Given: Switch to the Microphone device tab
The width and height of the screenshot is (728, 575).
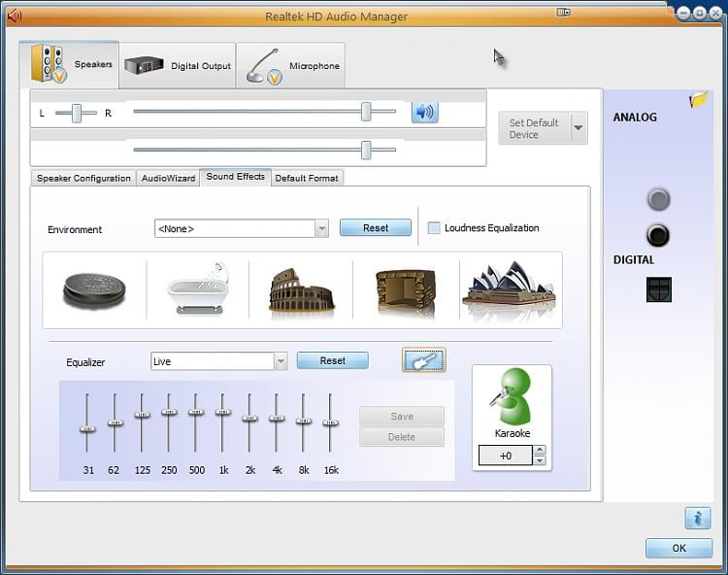Looking at the screenshot, I should pyautogui.click(x=290, y=65).
